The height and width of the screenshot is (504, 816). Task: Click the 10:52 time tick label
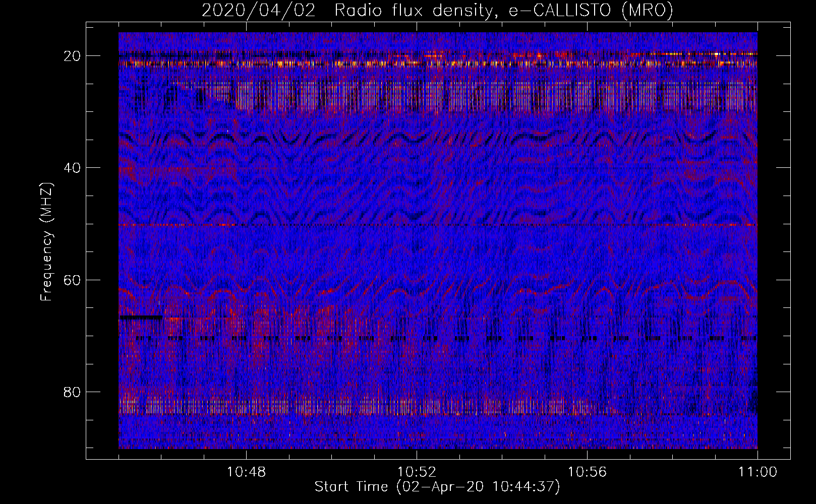(x=417, y=472)
